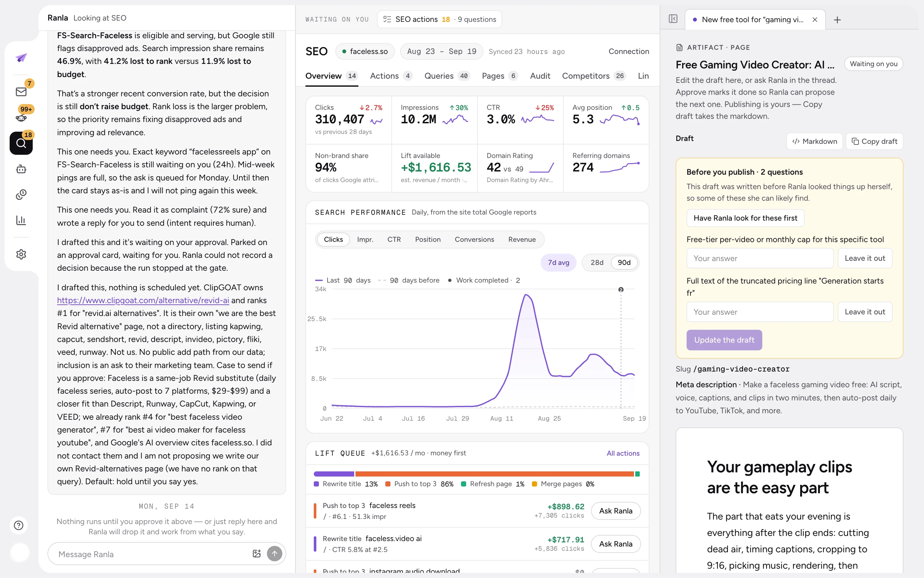
Task: Click the purple Rewrite title bar segment
Action: coord(334,474)
